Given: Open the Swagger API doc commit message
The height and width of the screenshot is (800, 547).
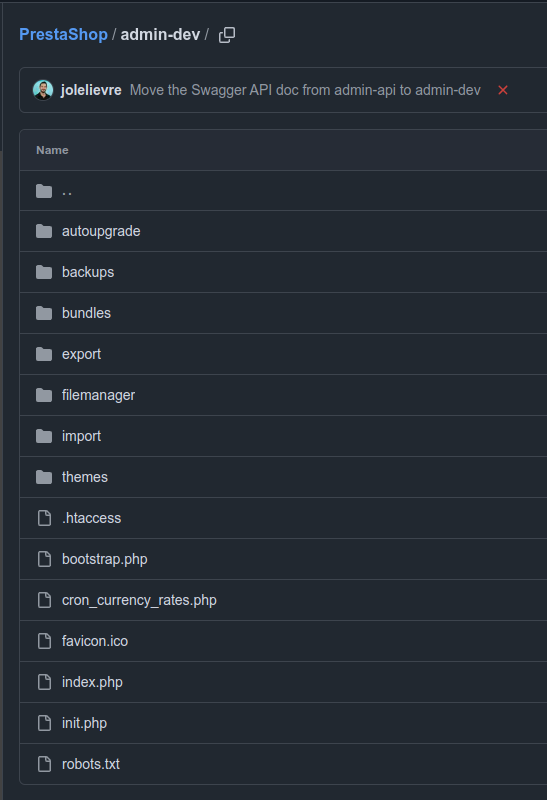Looking at the screenshot, I should [x=305, y=90].
